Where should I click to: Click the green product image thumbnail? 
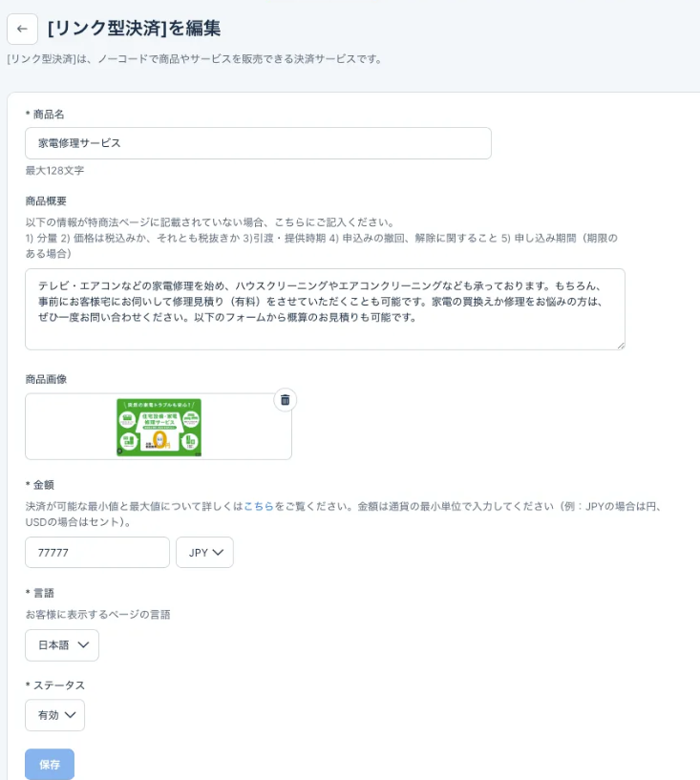tap(159, 426)
